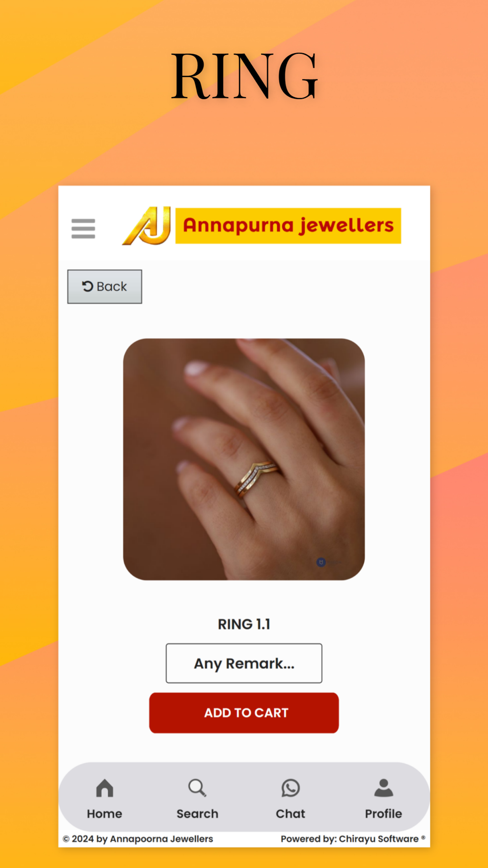Select the Profile tab label
This screenshot has height=868, width=488.
384,813
